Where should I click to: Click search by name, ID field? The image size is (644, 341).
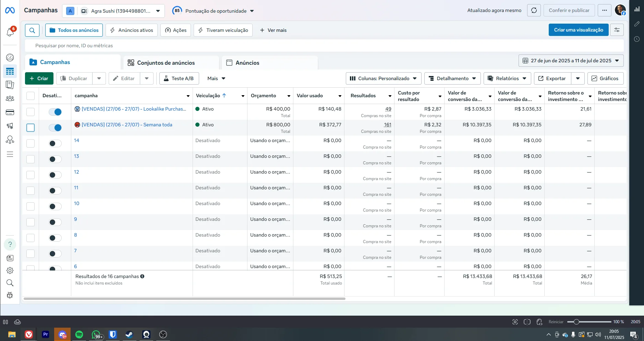click(x=324, y=46)
